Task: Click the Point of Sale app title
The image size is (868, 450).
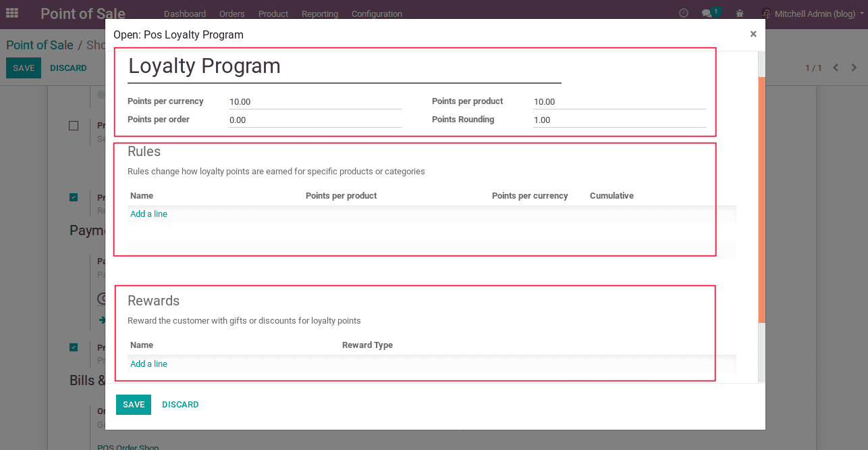Action: [x=83, y=14]
